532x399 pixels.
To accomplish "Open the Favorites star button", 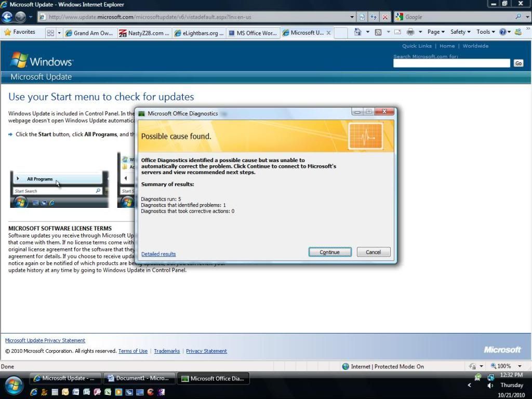I will coord(20,32).
